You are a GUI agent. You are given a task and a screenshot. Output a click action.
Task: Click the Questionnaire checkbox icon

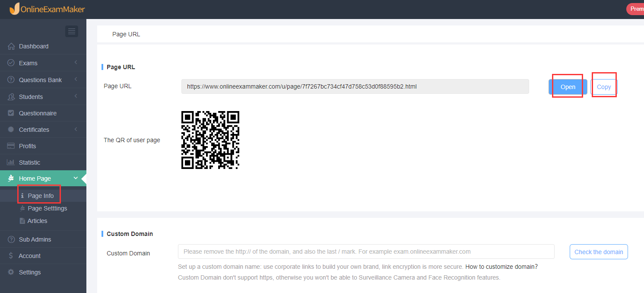pos(11,113)
